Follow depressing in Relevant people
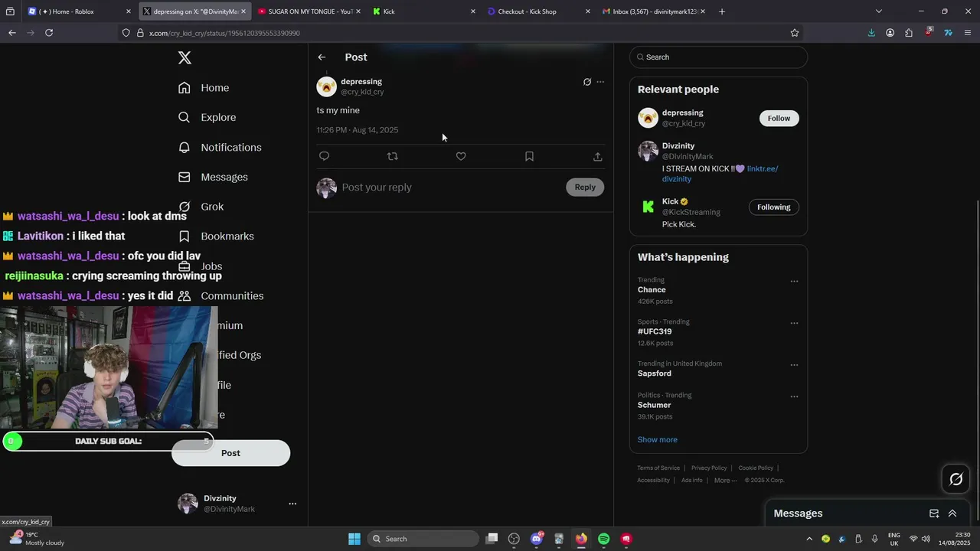The width and height of the screenshot is (980, 551). [x=779, y=118]
